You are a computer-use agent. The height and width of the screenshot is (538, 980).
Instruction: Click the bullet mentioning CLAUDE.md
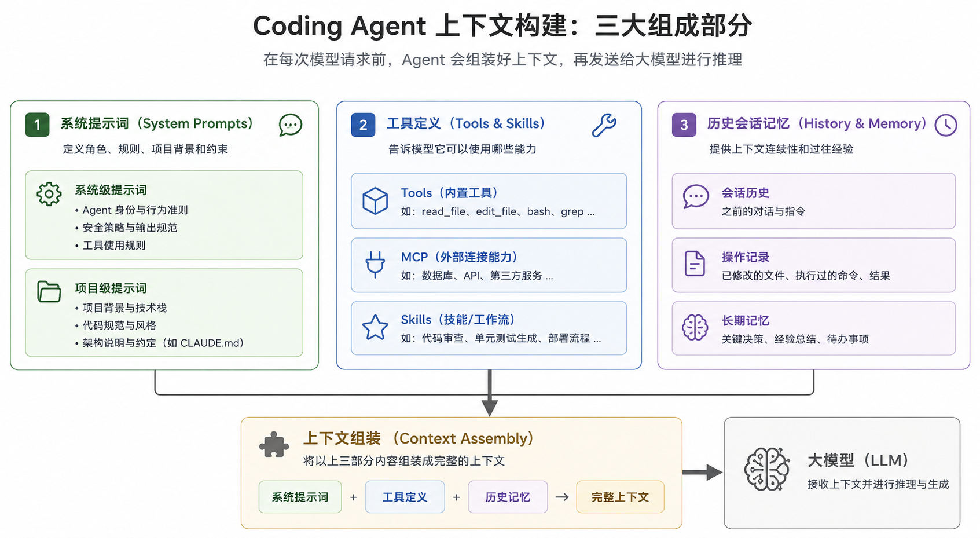point(159,343)
